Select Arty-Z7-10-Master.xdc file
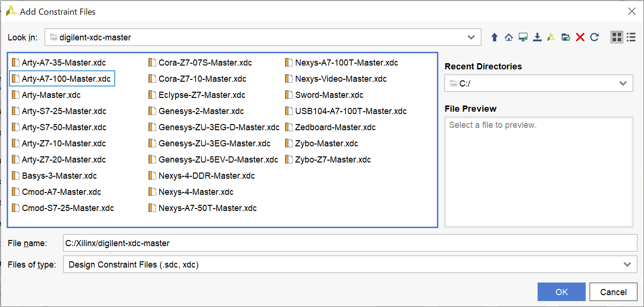The image size is (644, 307). coord(59,144)
